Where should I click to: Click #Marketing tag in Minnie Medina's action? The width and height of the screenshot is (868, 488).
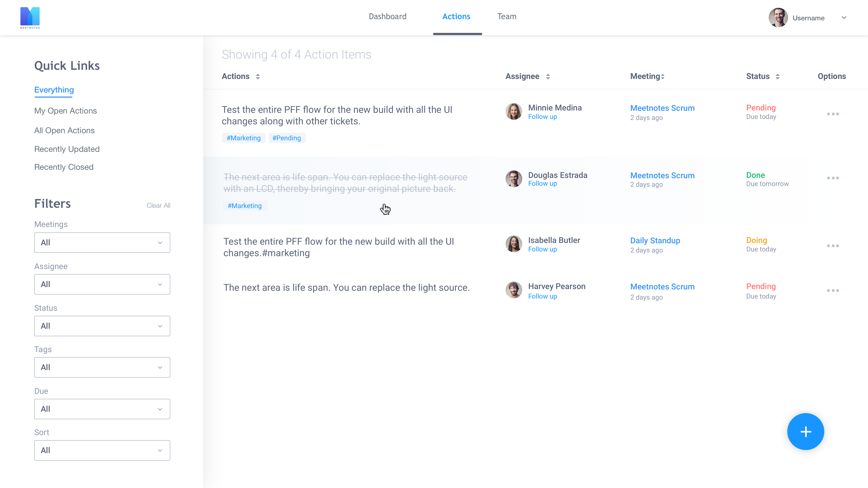244,138
